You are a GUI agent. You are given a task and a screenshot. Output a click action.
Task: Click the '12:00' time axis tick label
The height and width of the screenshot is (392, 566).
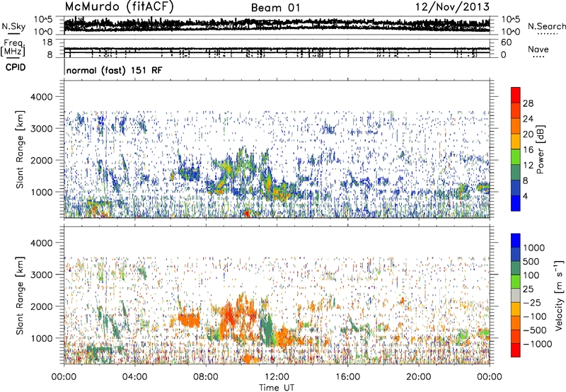pos(277,377)
